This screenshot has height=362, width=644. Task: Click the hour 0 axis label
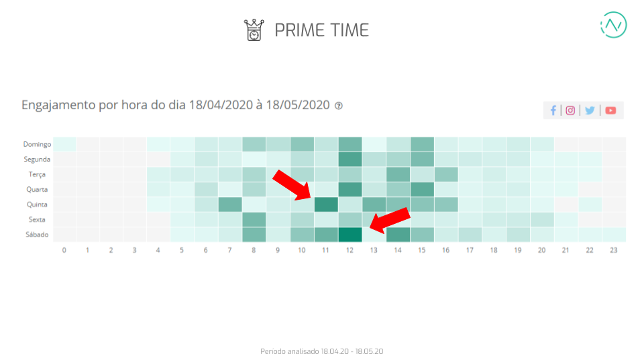[64, 250]
